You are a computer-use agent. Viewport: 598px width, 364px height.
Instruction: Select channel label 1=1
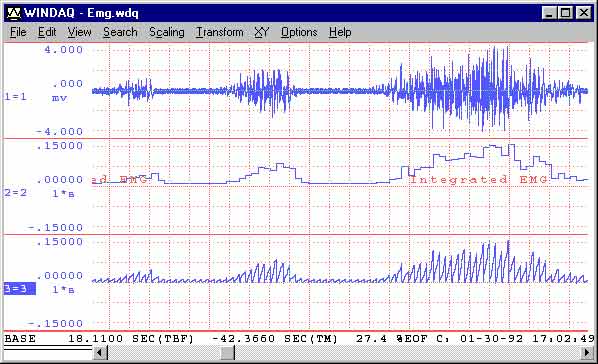[16, 97]
